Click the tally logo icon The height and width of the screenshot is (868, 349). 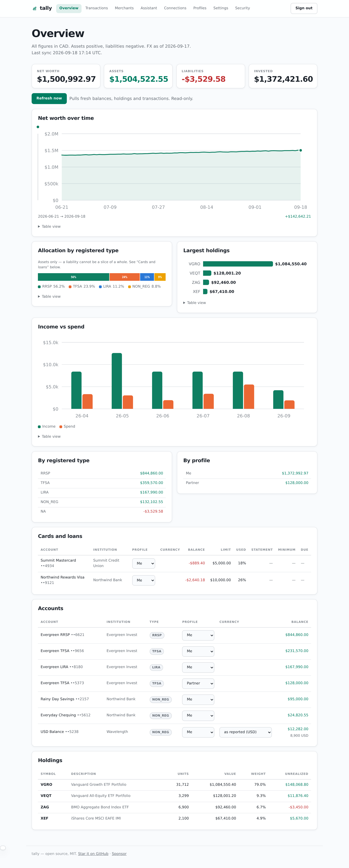tap(34, 8)
